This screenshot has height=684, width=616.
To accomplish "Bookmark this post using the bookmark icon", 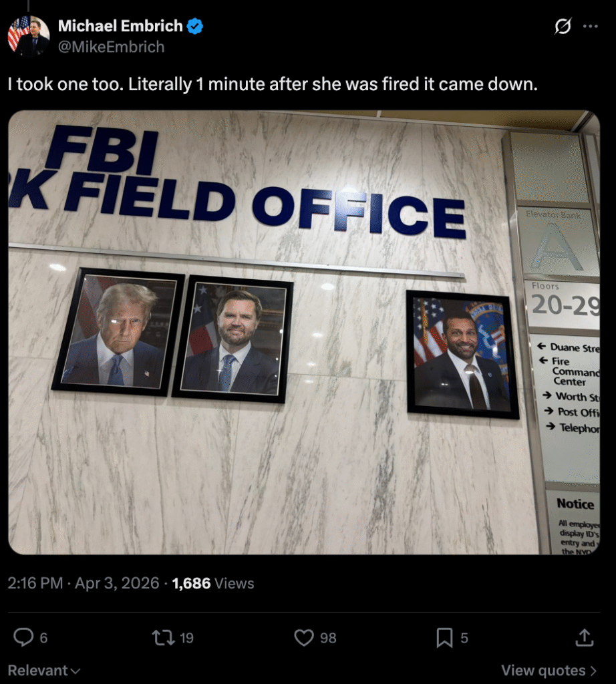I will tap(444, 638).
